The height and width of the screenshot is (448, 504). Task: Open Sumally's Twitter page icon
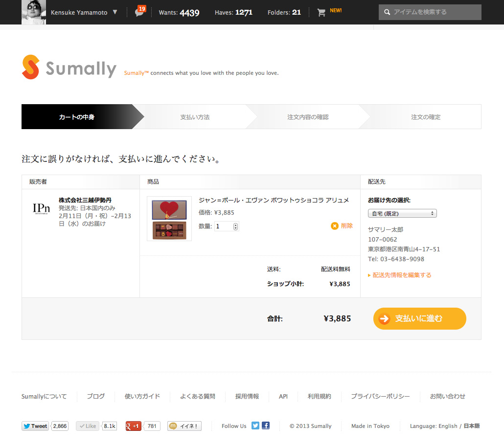255,426
